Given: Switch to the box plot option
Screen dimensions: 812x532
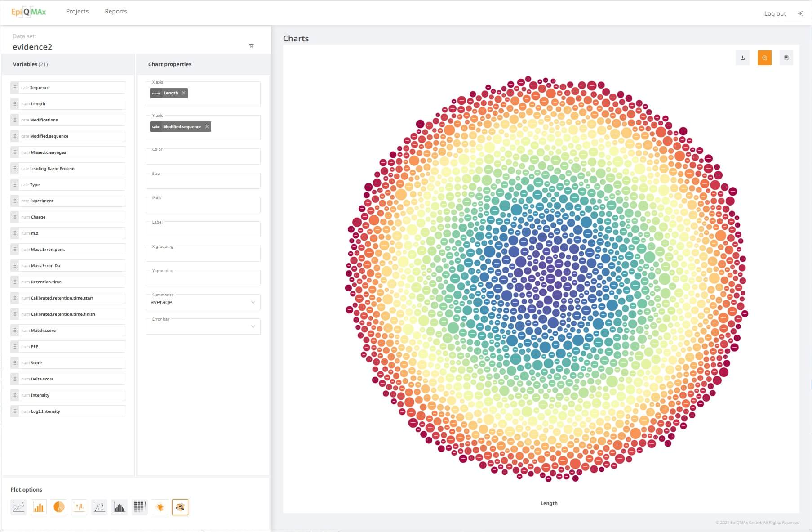Looking at the screenshot, I should tap(79, 507).
